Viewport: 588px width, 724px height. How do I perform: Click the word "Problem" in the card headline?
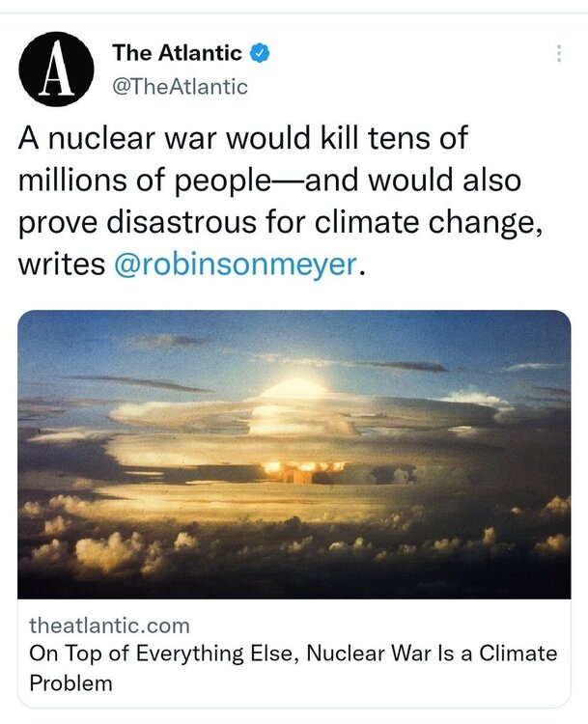(71, 683)
